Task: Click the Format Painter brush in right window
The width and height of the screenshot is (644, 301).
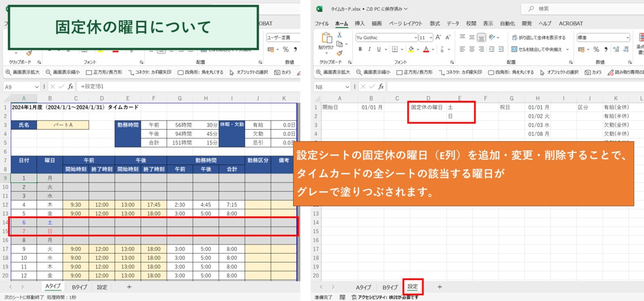Action: point(339,53)
